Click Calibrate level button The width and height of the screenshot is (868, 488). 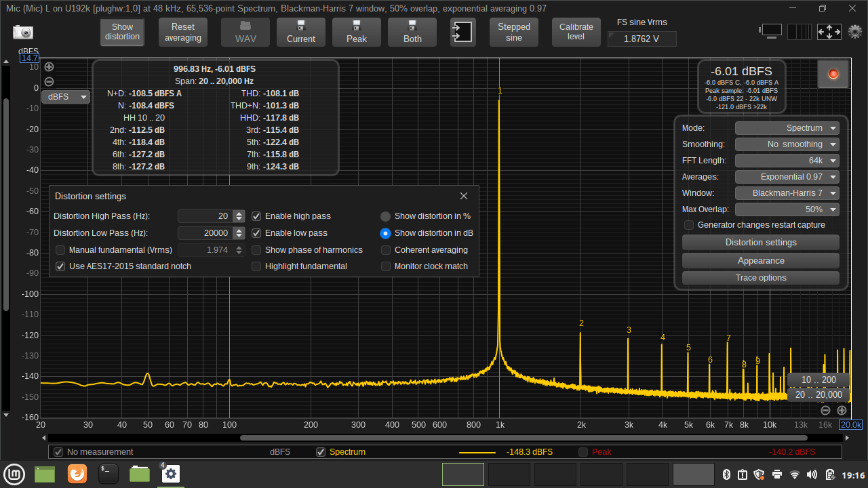tap(576, 32)
